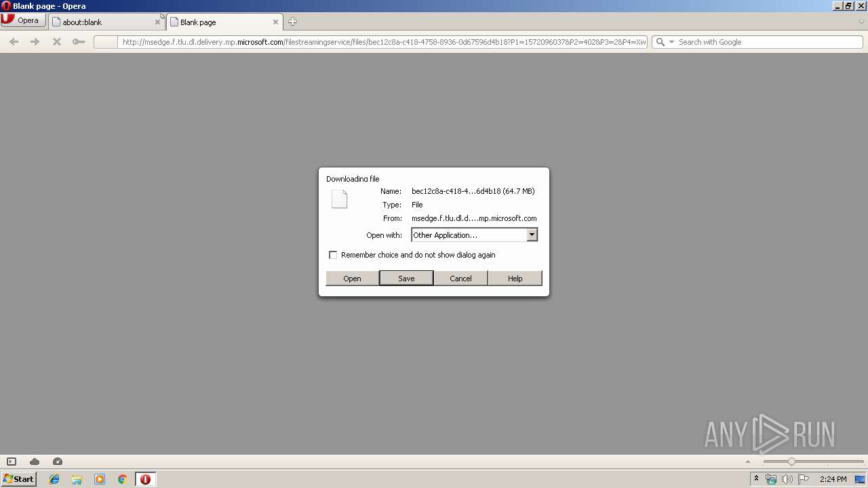The image size is (868, 488).
Task: Click the Show desktop tray icon
Action: 860,479
